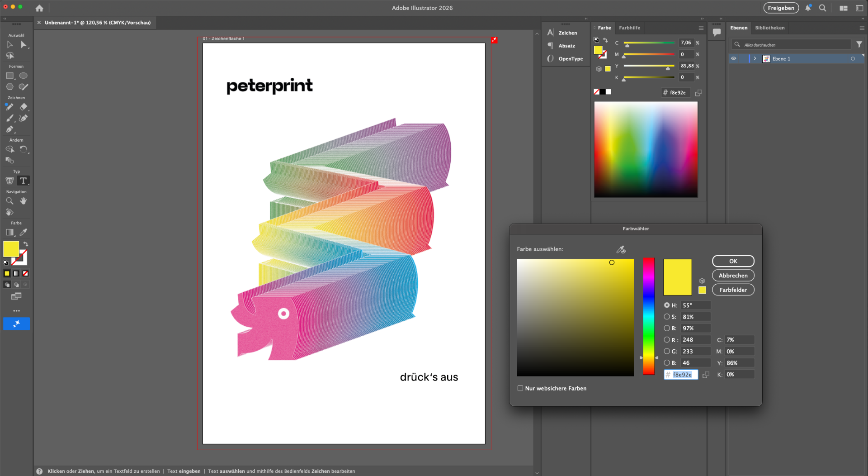Select the Rotate tool
Image resolution: width=868 pixels, height=476 pixels.
click(x=24, y=149)
